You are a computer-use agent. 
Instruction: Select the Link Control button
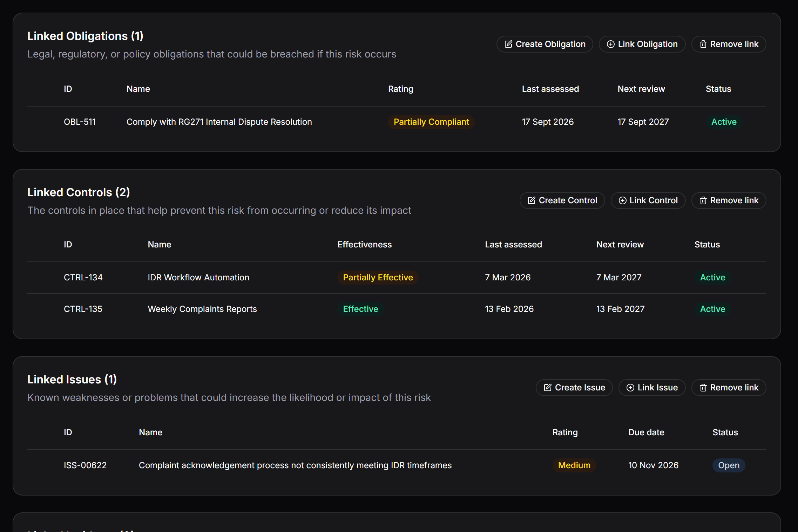(648, 200)
